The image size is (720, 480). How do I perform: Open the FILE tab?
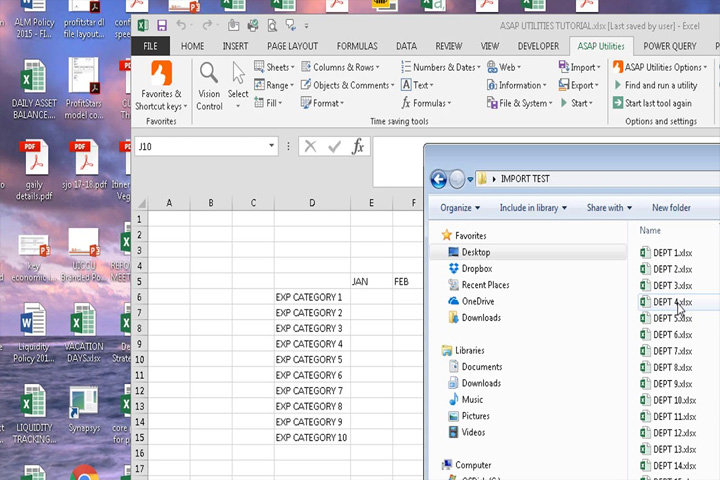pyautogui.click(x=150, y=46)
